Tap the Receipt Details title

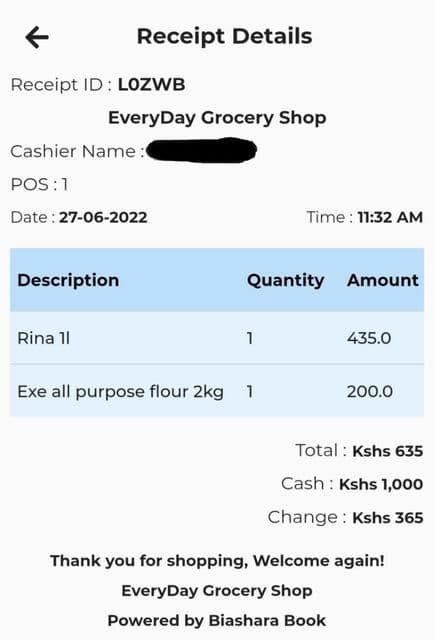(224, 37)
